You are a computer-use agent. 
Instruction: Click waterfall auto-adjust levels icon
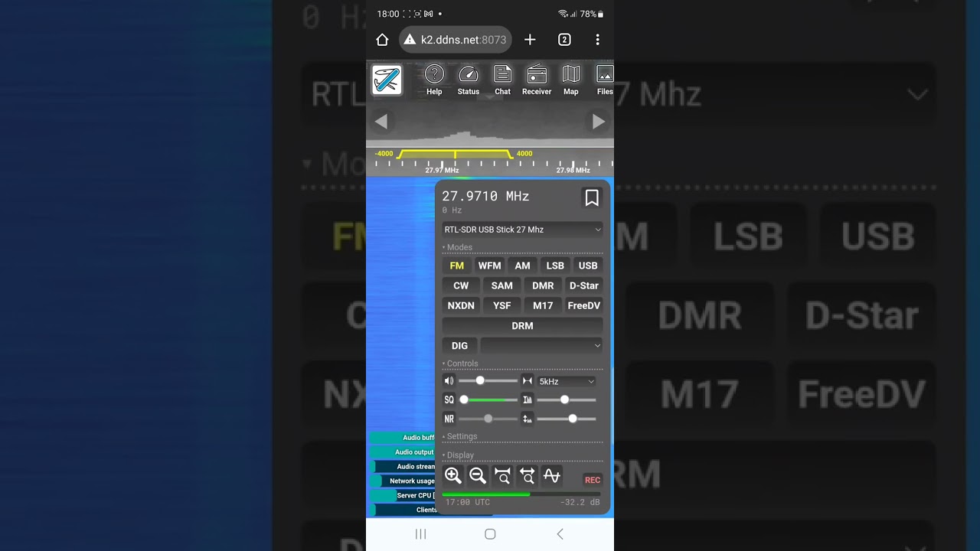(527, 419)
